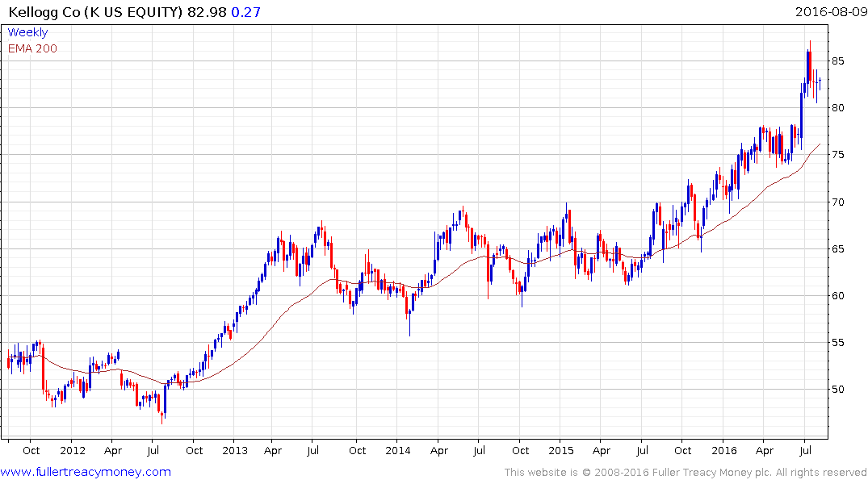Viewport: 868px width, 484px height.
Task: Click the 85 price axis label
Action: coord(837,60)
